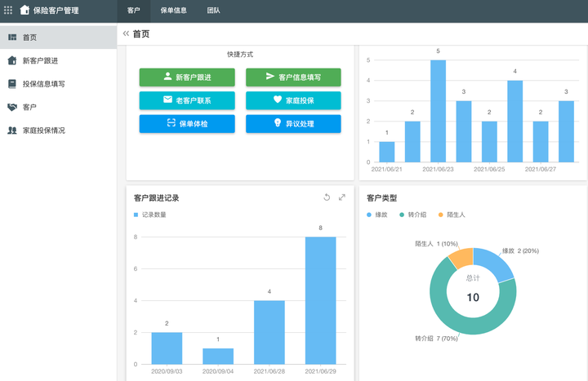Click the 2020/09/04 bar with value 1
Image resolution: width=588 pixels, height=381 pixels.
[x=218, y=357]
